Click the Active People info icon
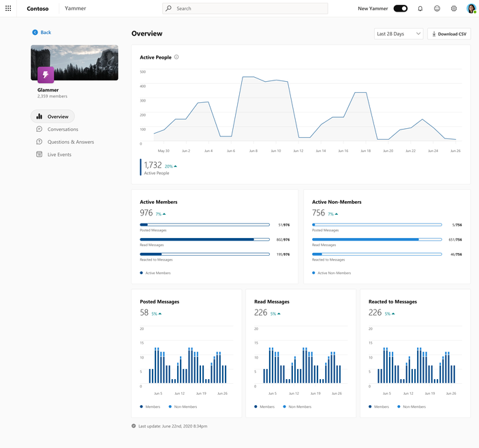Image resolution: width=479 pixels, height=448 pixels. [176, 57]
